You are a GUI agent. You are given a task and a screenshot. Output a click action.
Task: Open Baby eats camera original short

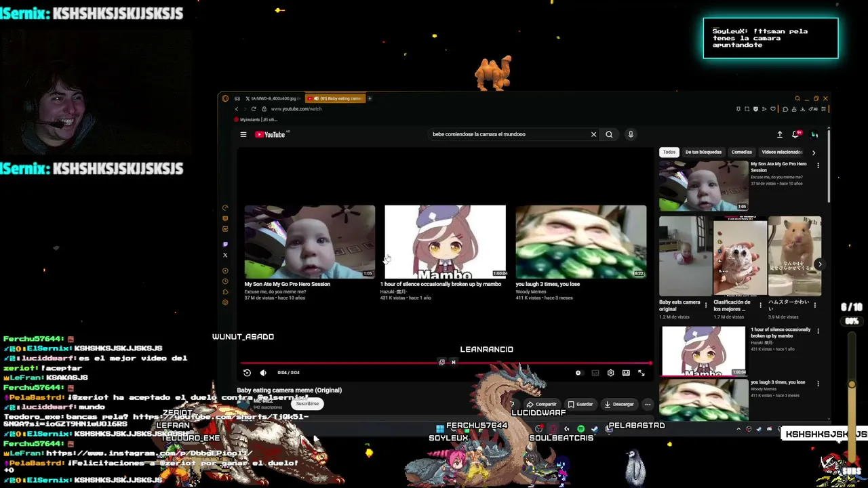tap(685, 256)
